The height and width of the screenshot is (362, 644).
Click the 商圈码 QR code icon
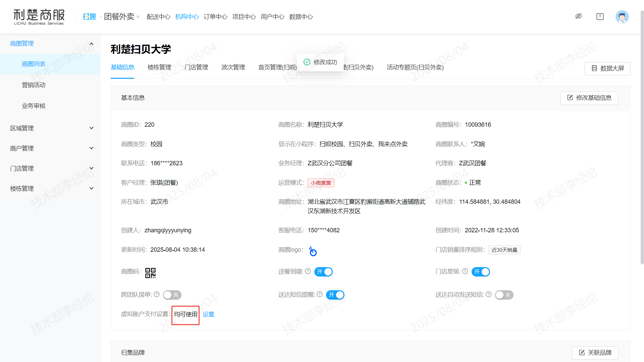(x=150, y=273)
